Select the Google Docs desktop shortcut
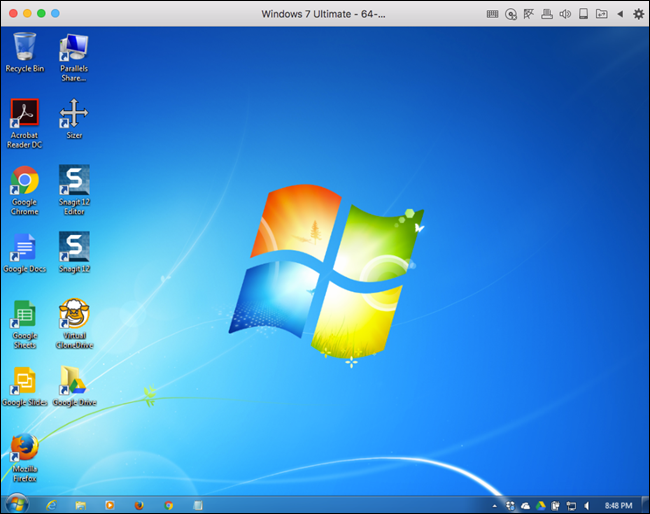Viewport: 650px width, 514px height. 24,253
